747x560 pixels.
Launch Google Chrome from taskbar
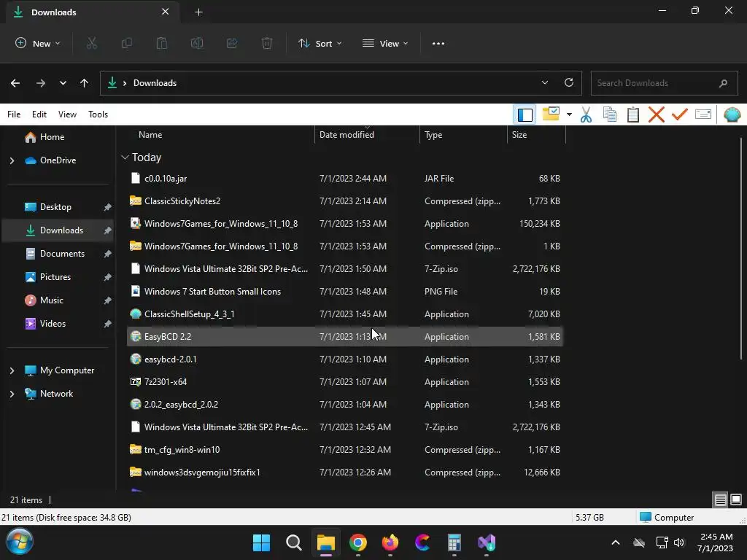(x=358, y=542)
